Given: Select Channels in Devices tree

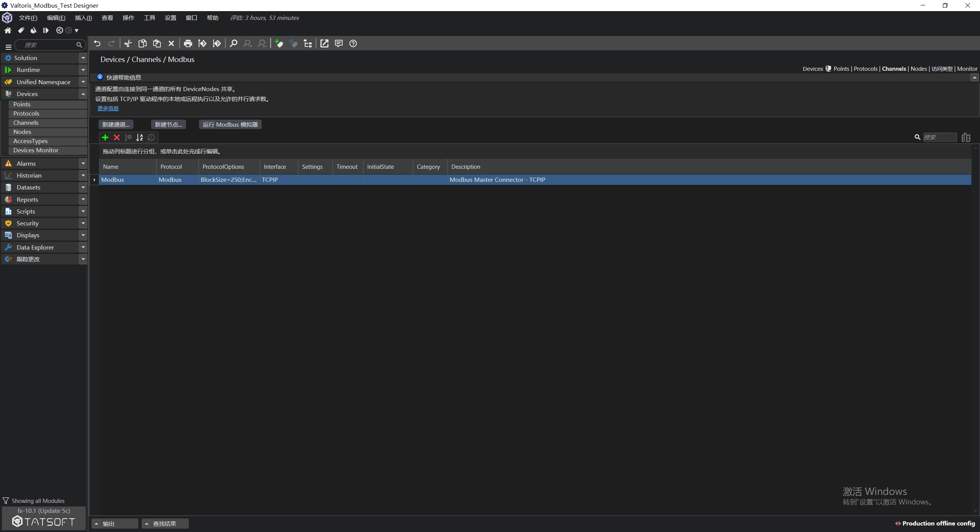Looking at the screenshot, I should [x=47, y=123].
